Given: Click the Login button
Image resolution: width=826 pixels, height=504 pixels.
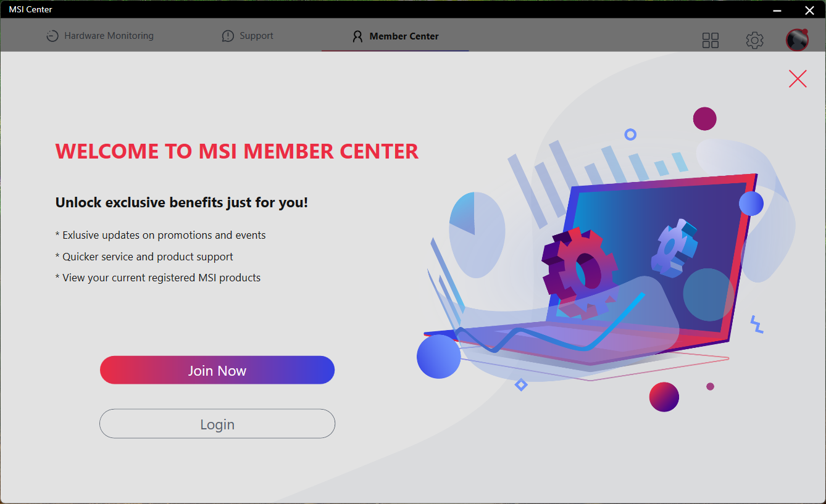Looking at the screenshot, I should coord(217,424).
